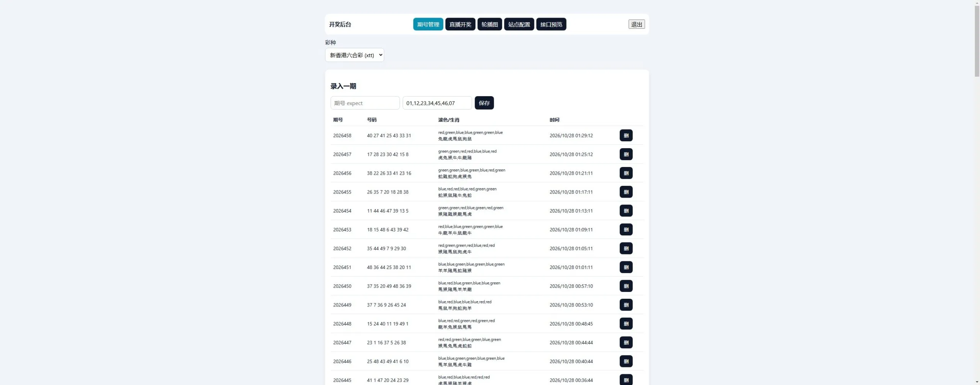Open 站点配置 tab
The height and width of the screenshot is (385, 980).
(519, 24)
